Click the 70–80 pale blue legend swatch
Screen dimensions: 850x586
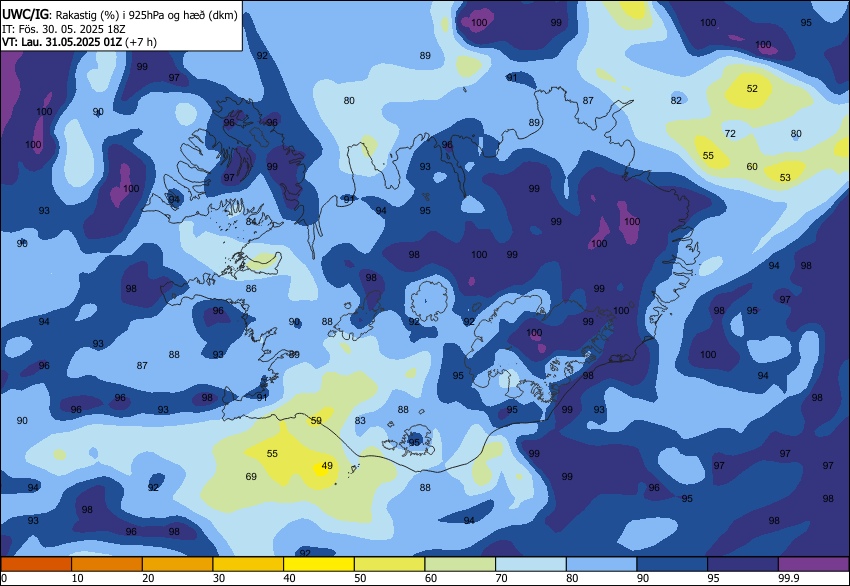[531, 564]
